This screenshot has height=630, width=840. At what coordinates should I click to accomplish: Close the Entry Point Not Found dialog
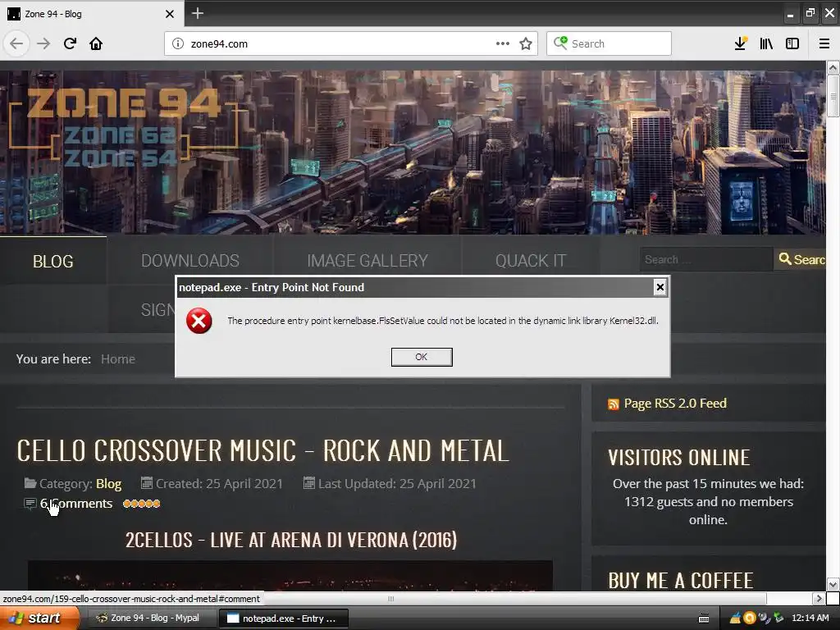660,288
